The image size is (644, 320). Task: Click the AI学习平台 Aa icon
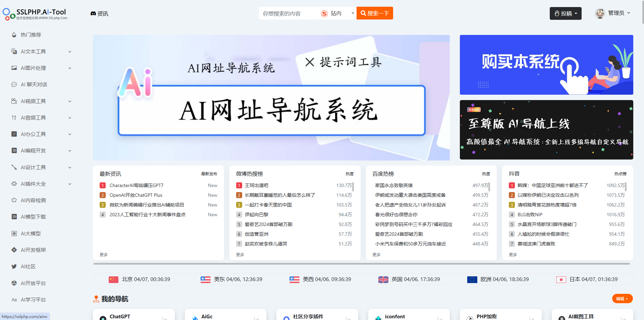(x=14, y=300)
